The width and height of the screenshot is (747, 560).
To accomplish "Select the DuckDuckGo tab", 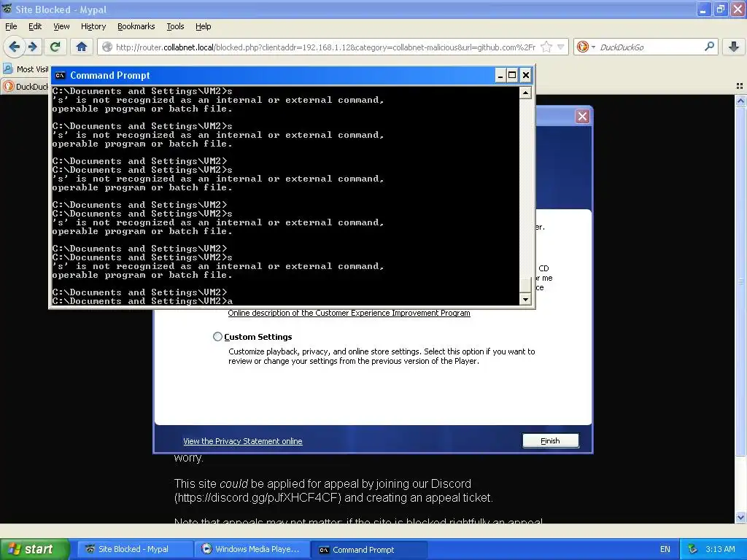I will point(25,86).
